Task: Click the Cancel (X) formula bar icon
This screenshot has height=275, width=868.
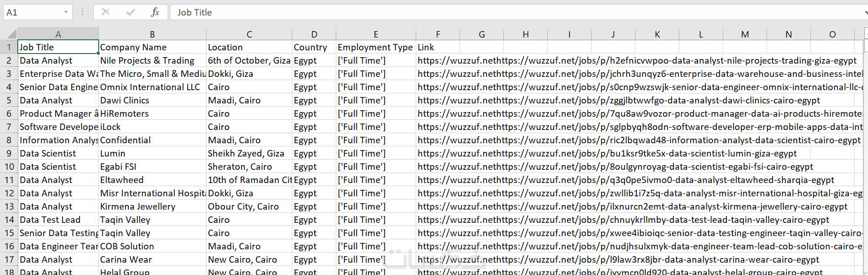Action: [106, 12]
